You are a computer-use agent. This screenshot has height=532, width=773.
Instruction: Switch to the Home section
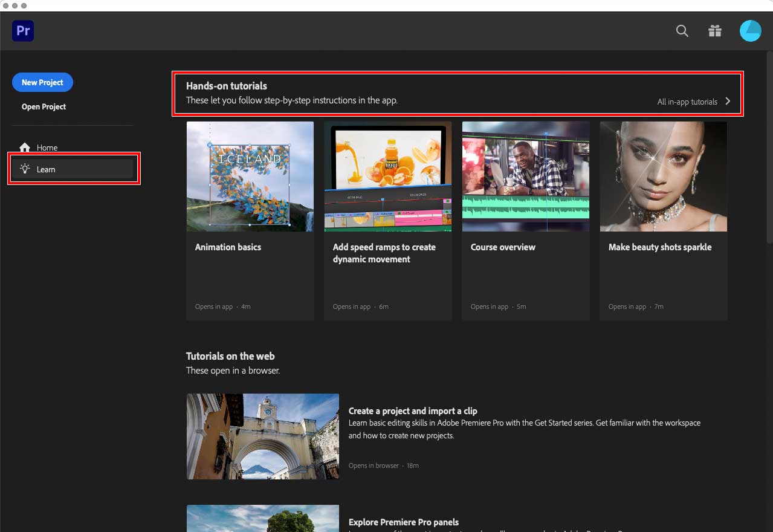(x=47, y=147)
